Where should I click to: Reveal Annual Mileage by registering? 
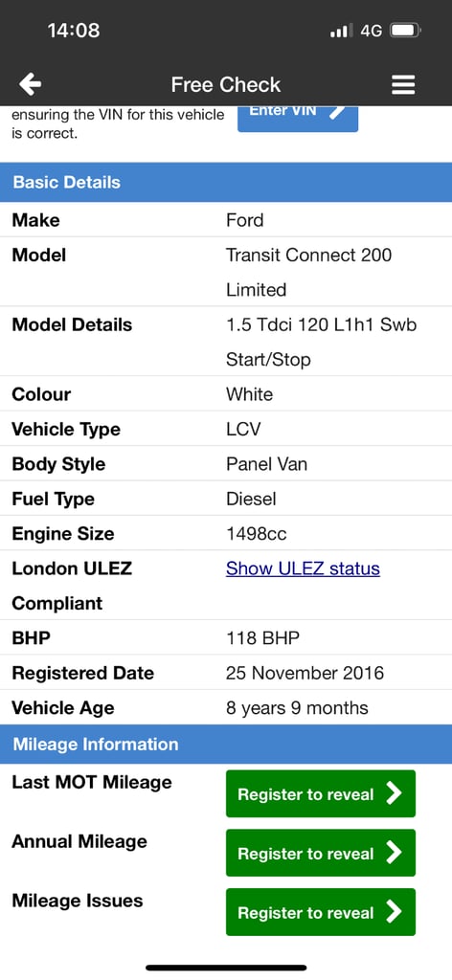click(320, 853)
